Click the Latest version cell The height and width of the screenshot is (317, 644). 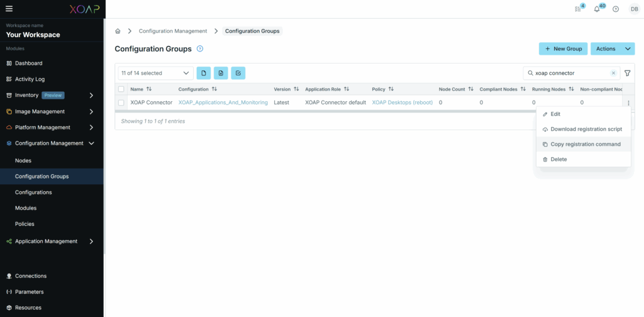281,103
